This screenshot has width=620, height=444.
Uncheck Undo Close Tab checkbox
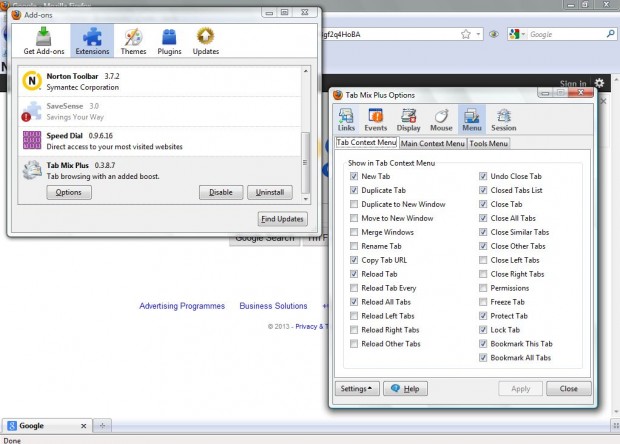click(x=483, y=176)
